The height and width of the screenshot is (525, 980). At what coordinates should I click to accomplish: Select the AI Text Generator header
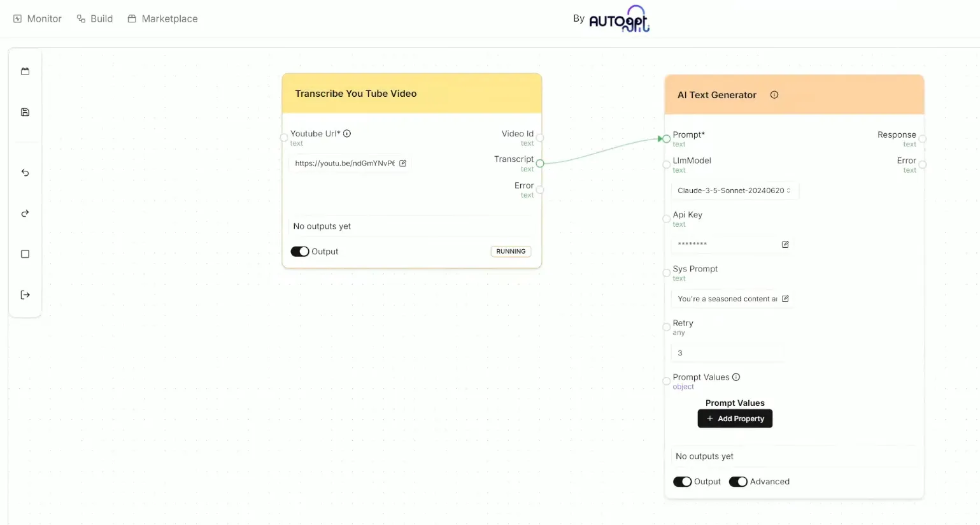click(x=794, y=95)
